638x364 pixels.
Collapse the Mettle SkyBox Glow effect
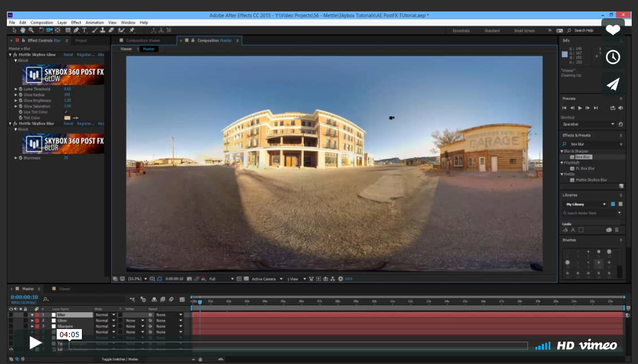coord(10,55)
